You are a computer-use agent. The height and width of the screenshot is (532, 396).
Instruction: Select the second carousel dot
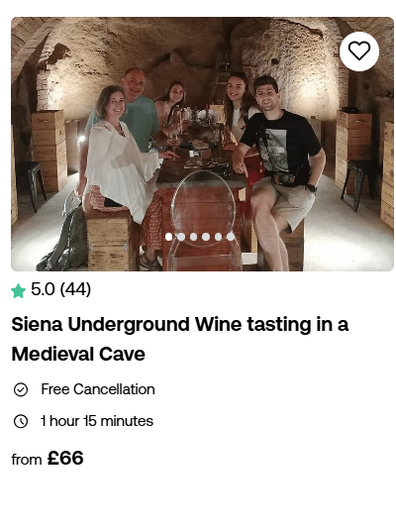click(181, 237)
